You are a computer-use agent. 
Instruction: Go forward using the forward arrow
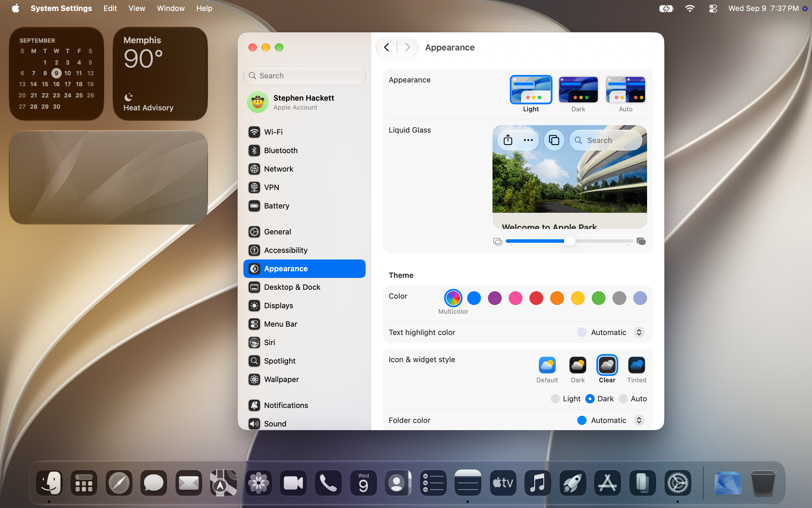click(x=407, y=47)
